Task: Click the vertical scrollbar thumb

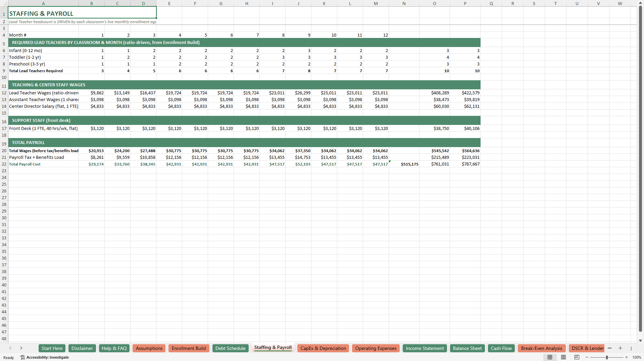Action: pyautogui.click(x=640, y=168)
